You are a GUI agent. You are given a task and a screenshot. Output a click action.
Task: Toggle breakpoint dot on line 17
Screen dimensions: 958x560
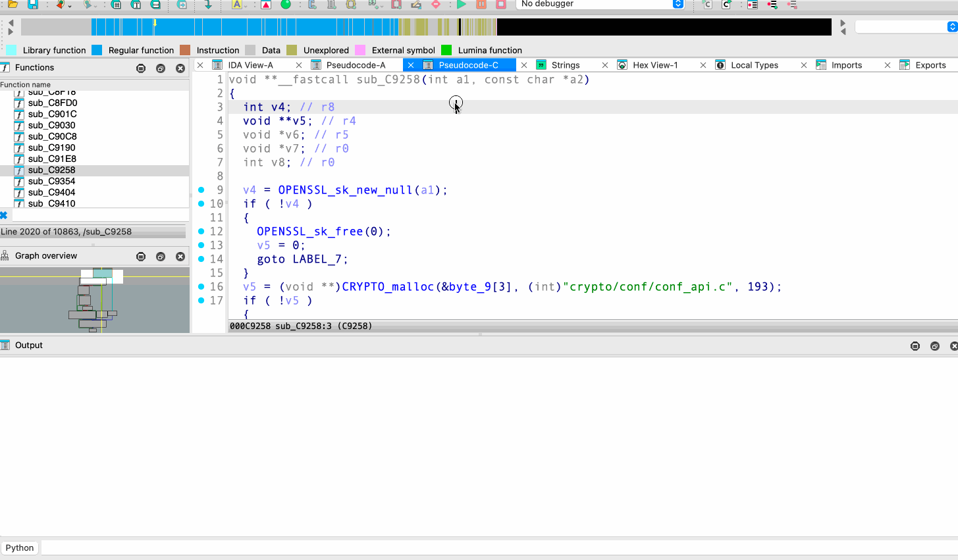coord(201,301)
